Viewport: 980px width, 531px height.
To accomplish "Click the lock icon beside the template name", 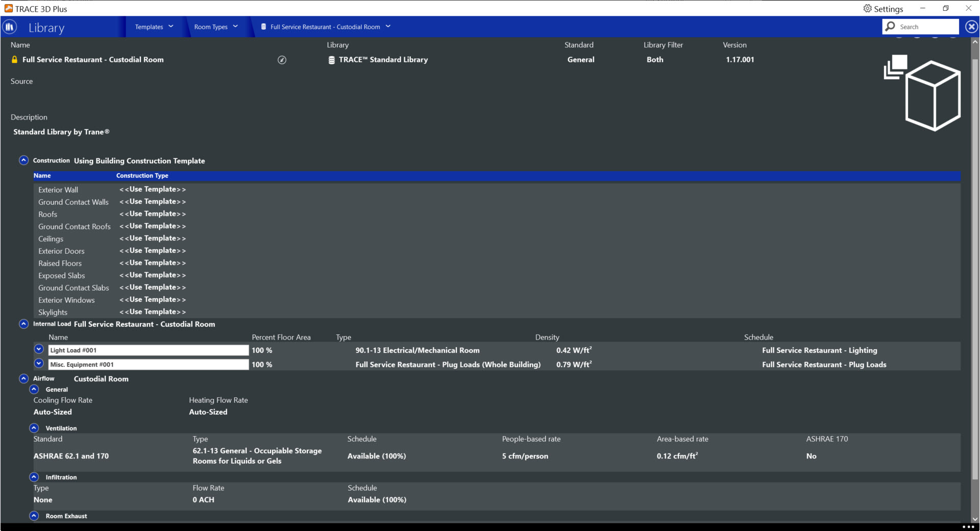I will pyautogui.click(x=14, y=60).
